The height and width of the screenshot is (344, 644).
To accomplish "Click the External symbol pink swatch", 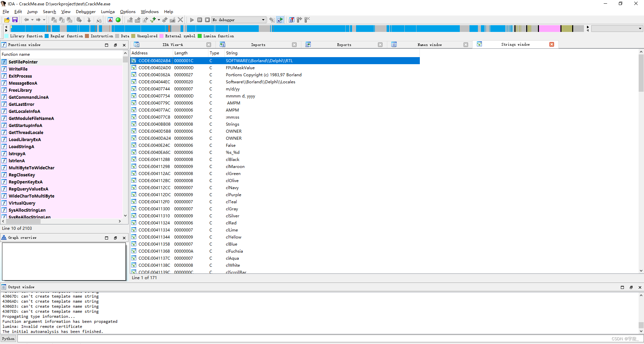I will (161, 36).
